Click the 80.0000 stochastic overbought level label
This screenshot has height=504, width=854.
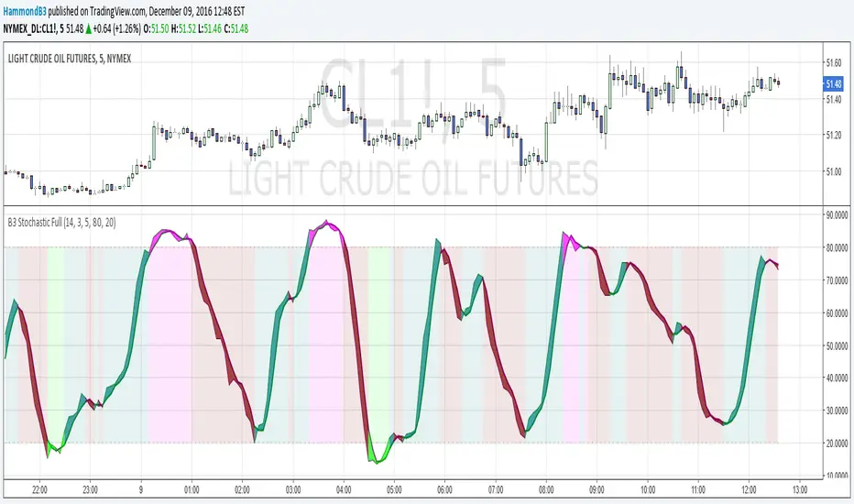click(832, 247)
